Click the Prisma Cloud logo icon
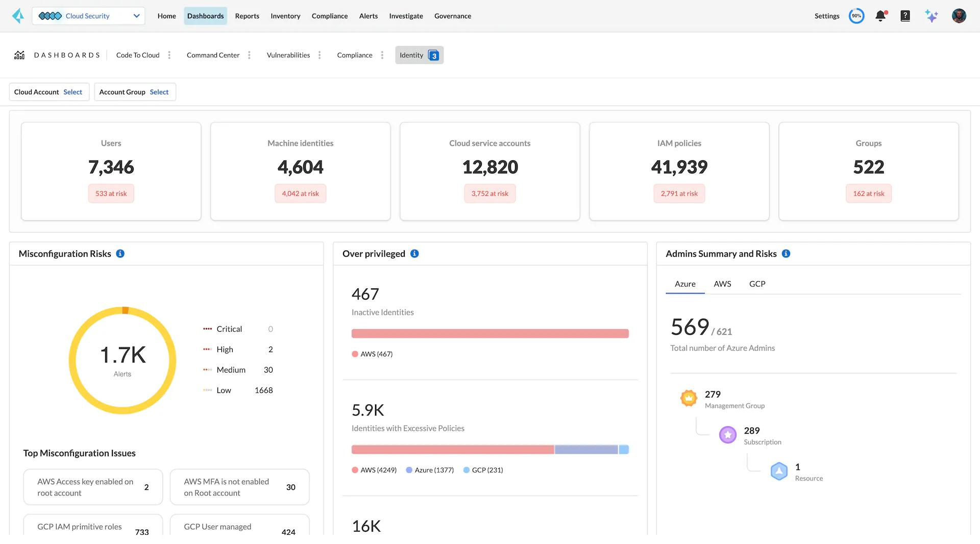Image resolution: width=980 pixels, height=544 pixels. [x=18, y=16]
